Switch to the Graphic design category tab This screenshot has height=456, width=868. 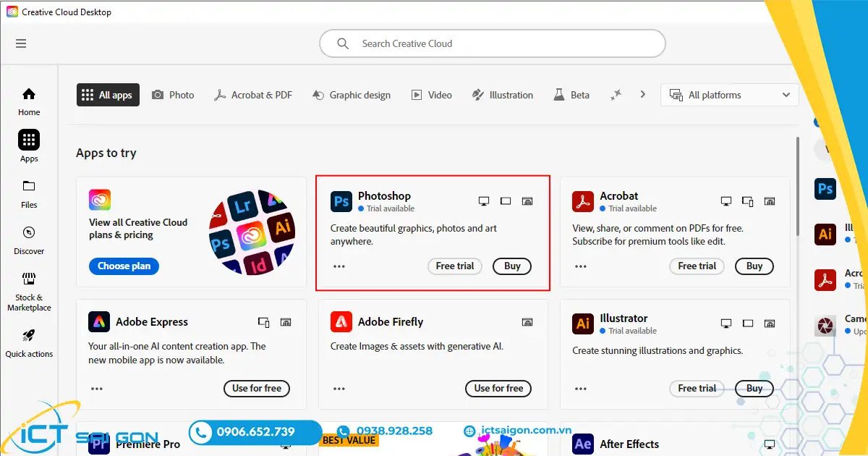(x=352, y=95)
